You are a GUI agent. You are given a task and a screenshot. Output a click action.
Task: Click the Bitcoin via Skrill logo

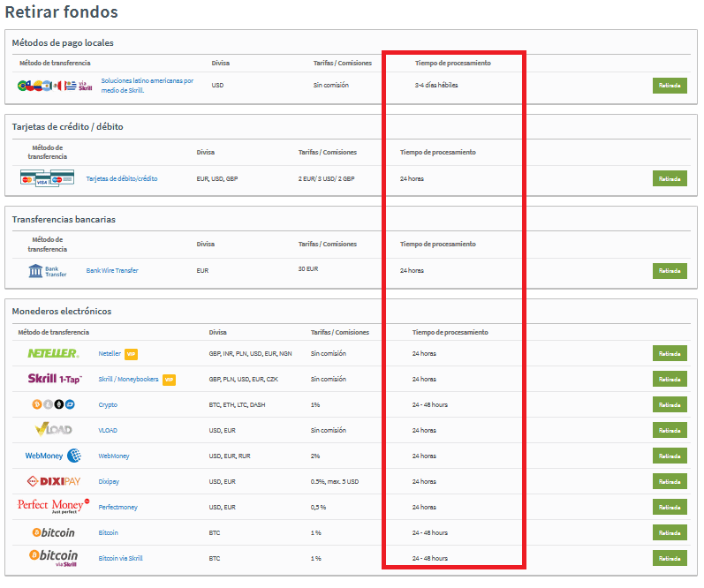54,557
